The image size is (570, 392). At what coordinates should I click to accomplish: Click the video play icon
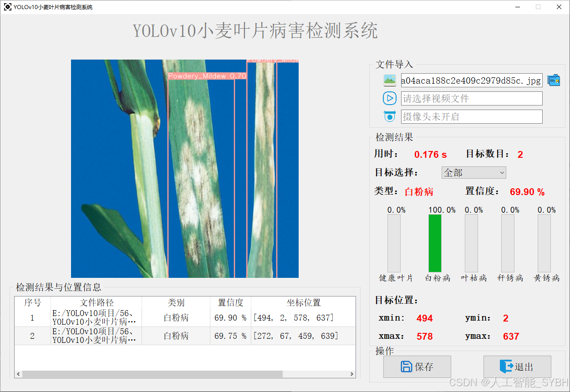coord(390,98)
